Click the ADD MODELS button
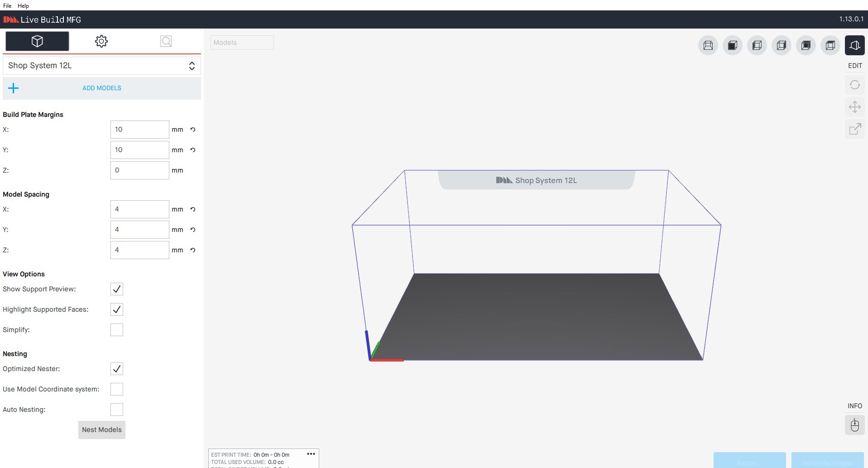This screenshot has height=468, width=868. 102,88
